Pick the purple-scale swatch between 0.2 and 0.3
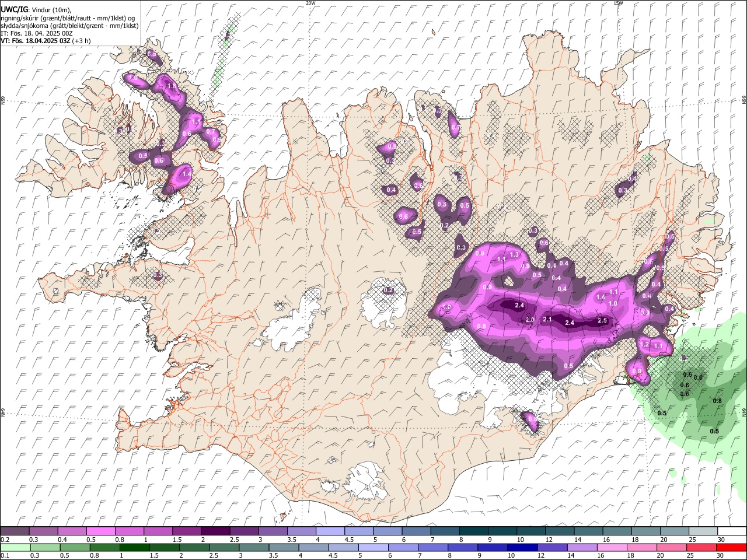This screenshot has height=560, width=747. click(15, 531)
